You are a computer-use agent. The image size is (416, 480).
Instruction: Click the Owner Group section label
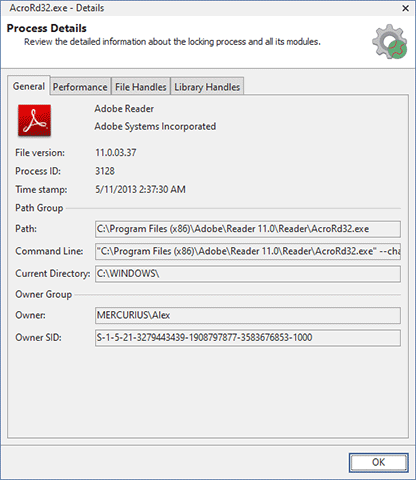coord(43,294)
